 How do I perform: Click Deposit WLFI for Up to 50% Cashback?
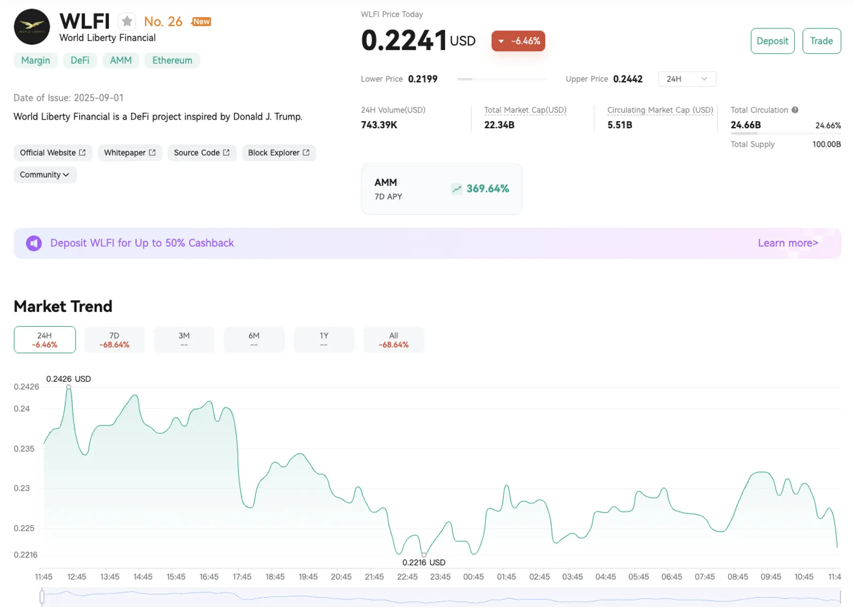tap(142, 243)
